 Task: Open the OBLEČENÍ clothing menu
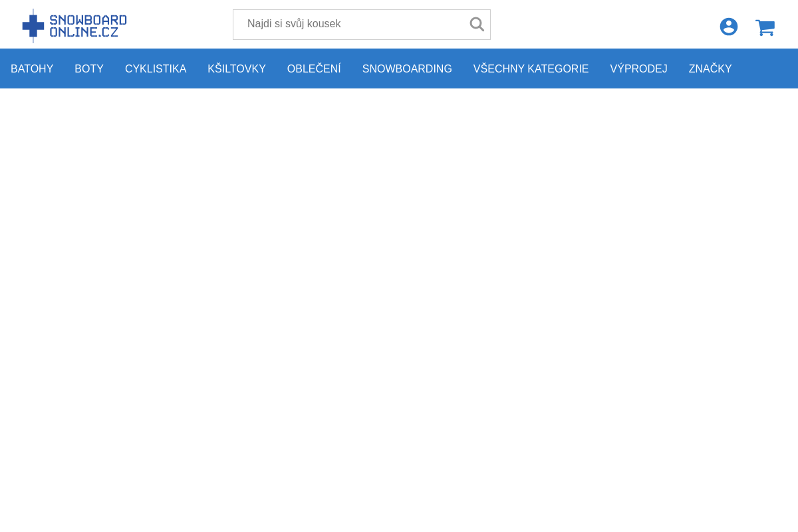tap(313, 68)
